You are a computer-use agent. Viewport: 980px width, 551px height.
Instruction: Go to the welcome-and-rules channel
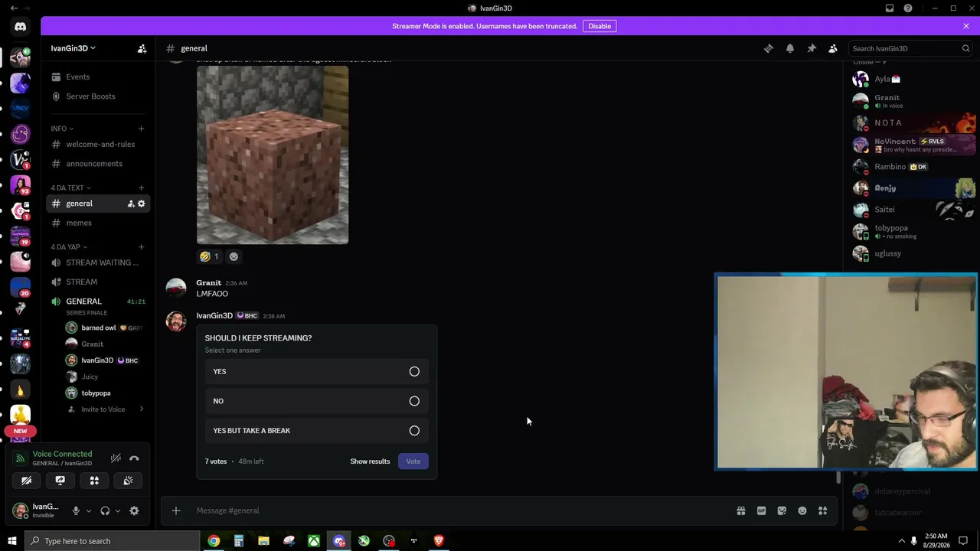98,144
